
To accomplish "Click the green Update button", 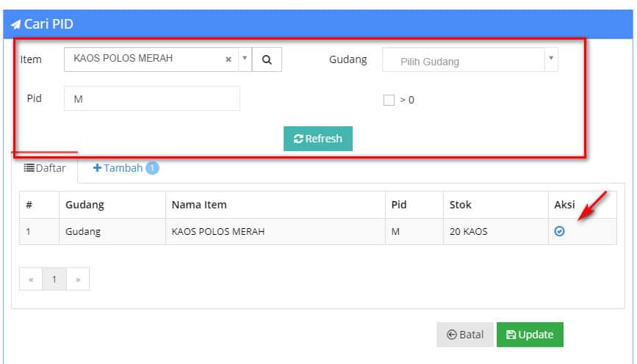I will [530, 335].
